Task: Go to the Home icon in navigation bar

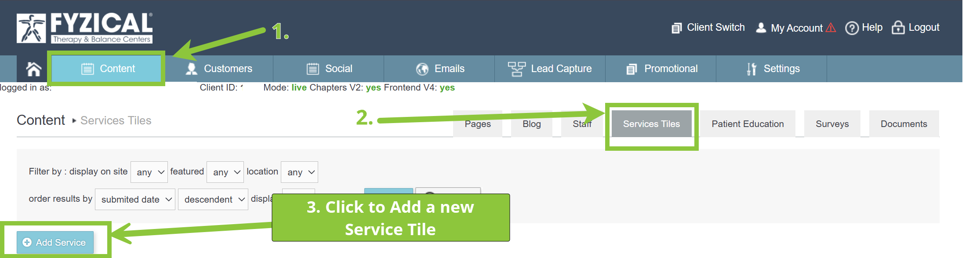Action: click(x=33, y=69)
